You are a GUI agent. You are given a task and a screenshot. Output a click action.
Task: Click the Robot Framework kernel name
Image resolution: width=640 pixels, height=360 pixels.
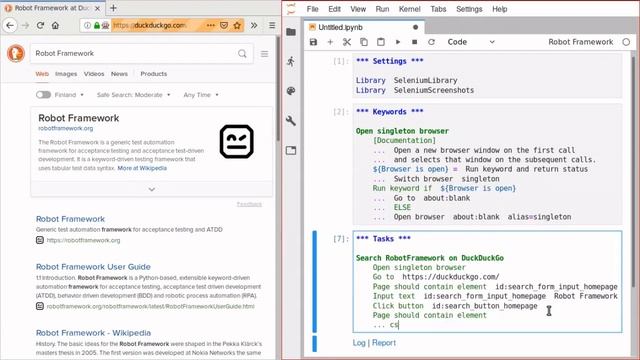tap(580, 42)
